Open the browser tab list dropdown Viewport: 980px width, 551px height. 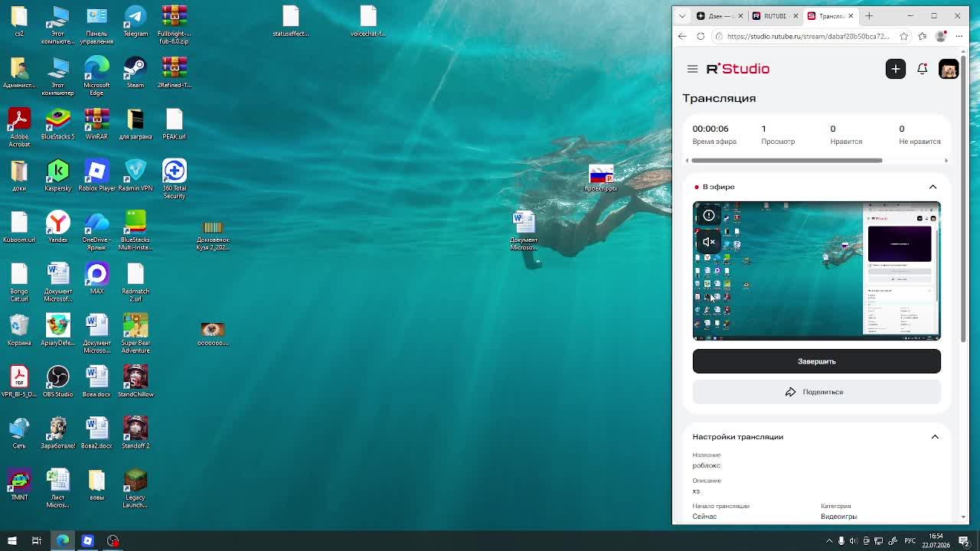[x=682, y=16]
